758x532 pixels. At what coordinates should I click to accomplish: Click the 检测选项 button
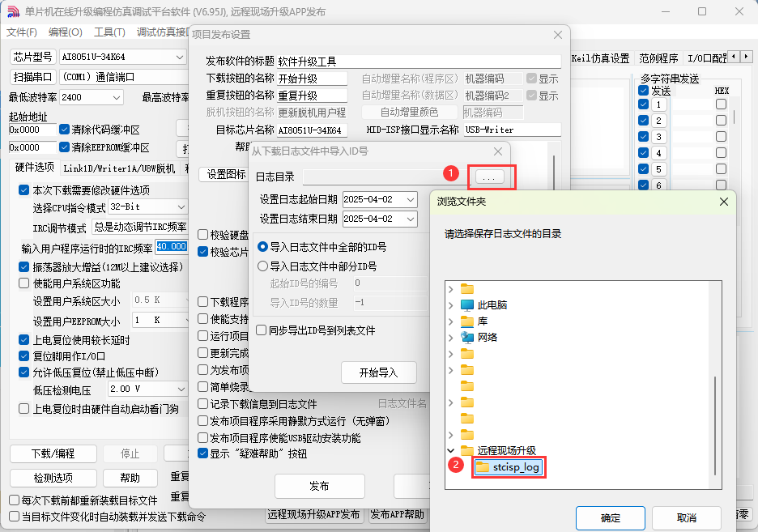coord(53,478)
